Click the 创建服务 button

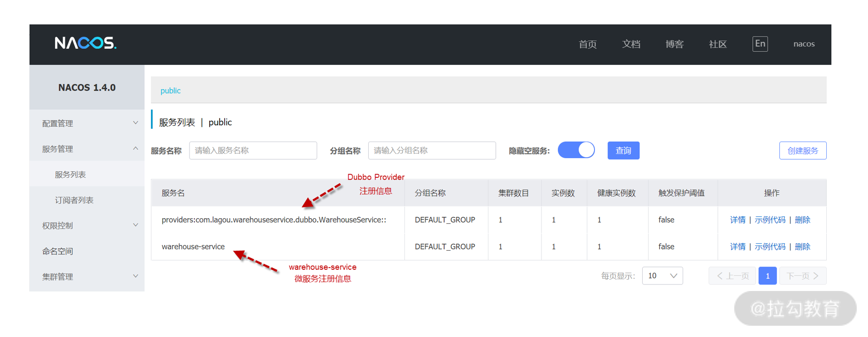pos(802,150)
